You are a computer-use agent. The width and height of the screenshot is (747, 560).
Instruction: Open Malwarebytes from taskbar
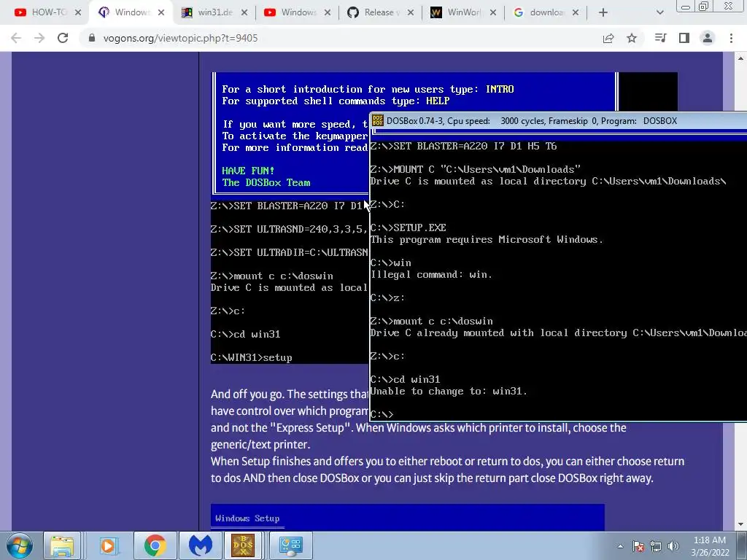[201, 545]
